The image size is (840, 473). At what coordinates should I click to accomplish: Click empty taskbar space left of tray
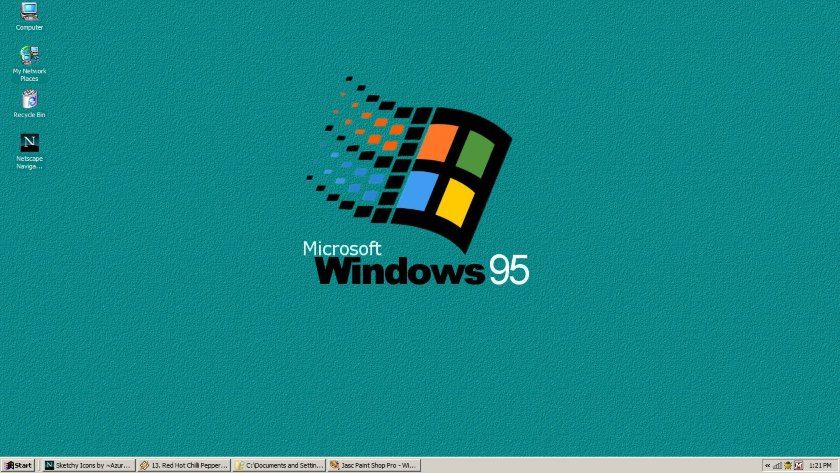click(x=590, y=465)
